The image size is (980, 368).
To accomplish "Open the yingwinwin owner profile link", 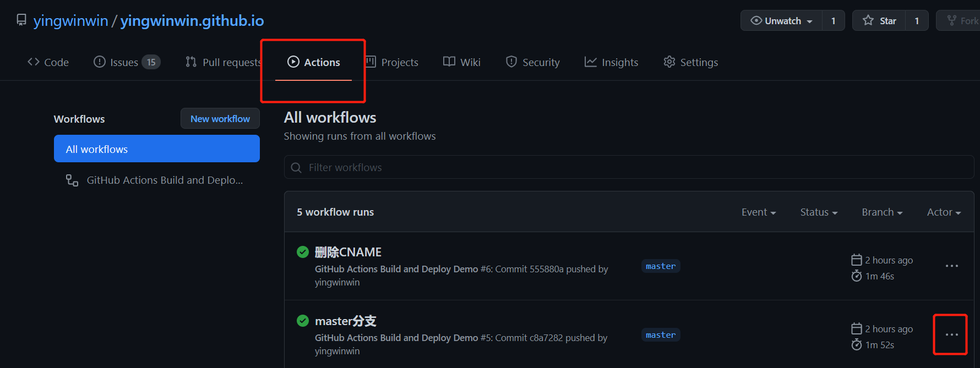I will [70, 21].
